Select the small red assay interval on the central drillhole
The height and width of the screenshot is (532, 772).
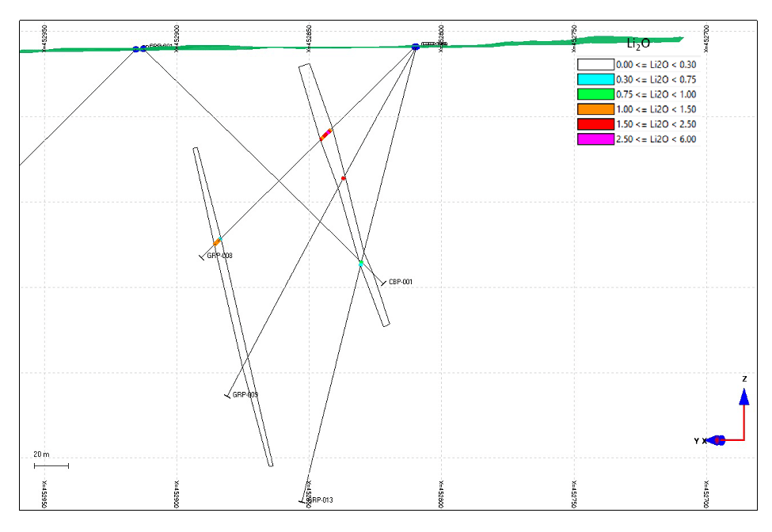click(343, 178)
